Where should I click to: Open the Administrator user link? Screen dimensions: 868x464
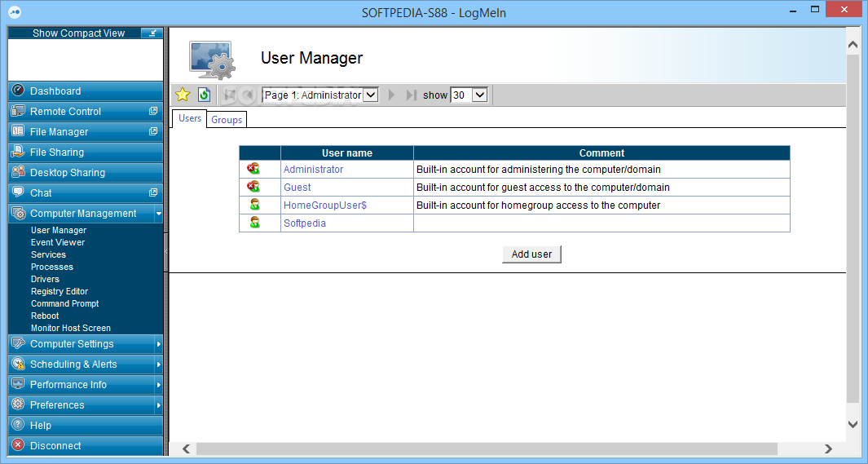pos(313,169)
